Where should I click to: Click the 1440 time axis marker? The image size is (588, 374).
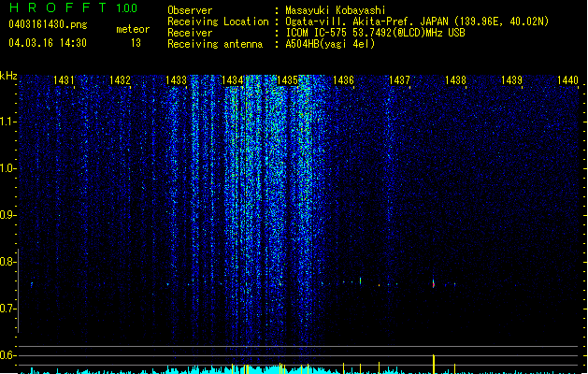click(x=567, y=80)
